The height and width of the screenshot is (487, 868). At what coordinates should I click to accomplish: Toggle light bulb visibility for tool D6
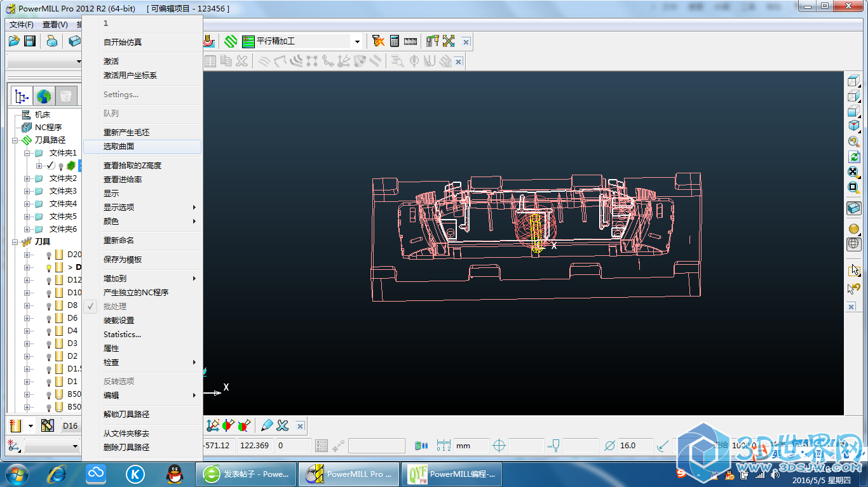click(49, 318)
